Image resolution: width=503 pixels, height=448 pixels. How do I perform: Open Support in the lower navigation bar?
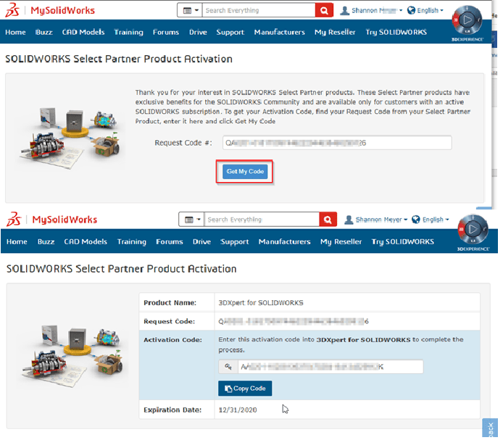coord(236,244)
